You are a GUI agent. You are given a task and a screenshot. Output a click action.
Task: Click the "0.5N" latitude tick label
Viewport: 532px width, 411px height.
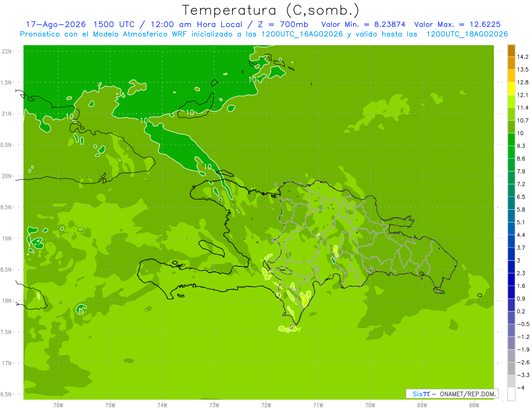[x=7, y=145]
